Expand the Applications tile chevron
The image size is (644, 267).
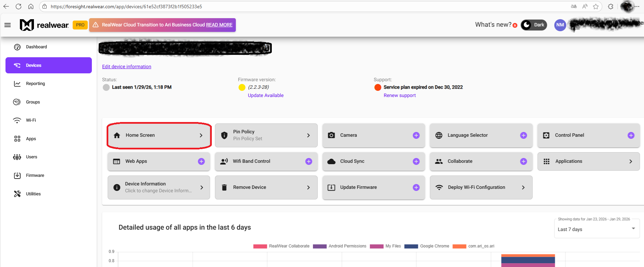pyautogui.click(x=631, y=161)
